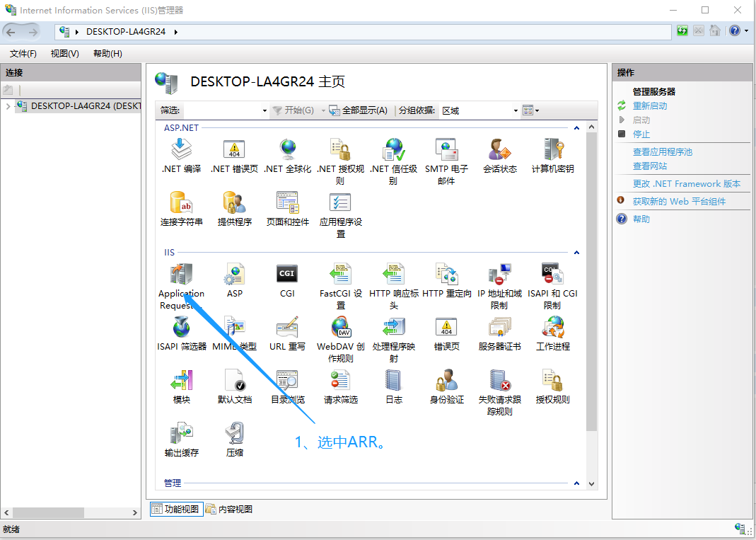Switch to 内容视图 tab
This screenshot has height=540, width=756.
pos(229,509)
